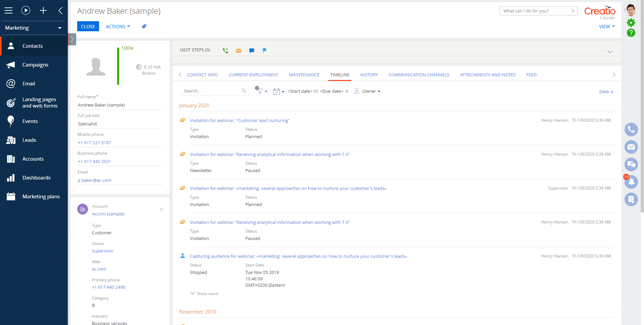Expand the Marketing workplace dropdown
Screen dimensions: 644x325
[x=34, y=28]
